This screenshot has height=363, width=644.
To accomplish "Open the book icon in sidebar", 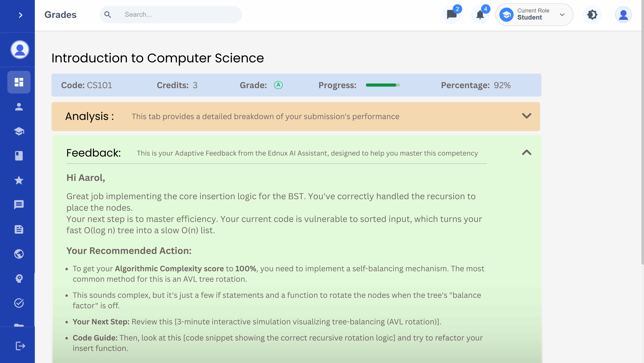I will point(19,156).
